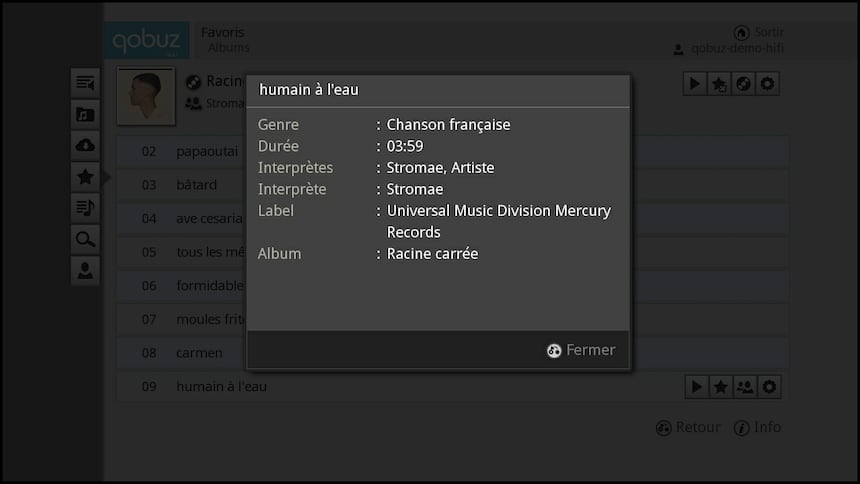This screenshot has height=484, width=860.
Task: Open the user account sidebar icon
Action: [85, 271]
